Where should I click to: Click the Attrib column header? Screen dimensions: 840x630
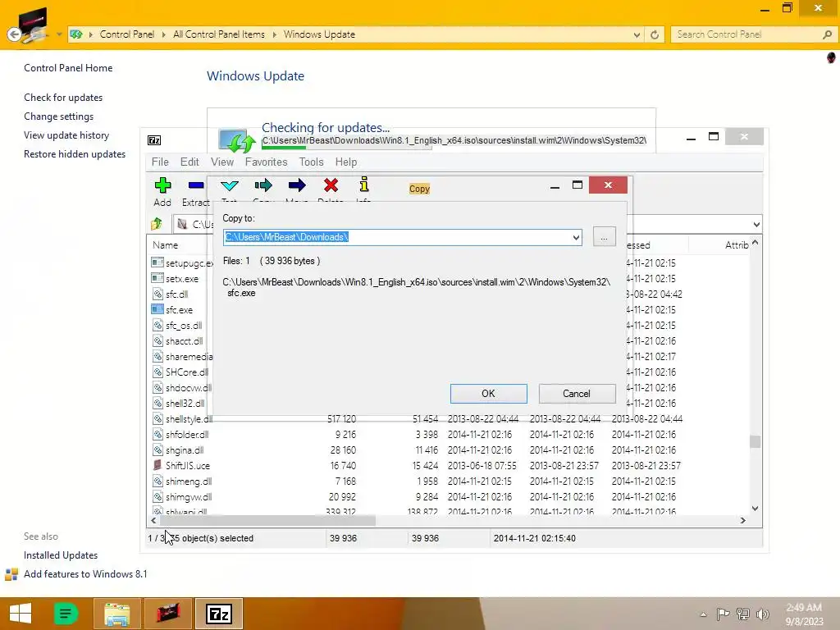pos(736,244)
